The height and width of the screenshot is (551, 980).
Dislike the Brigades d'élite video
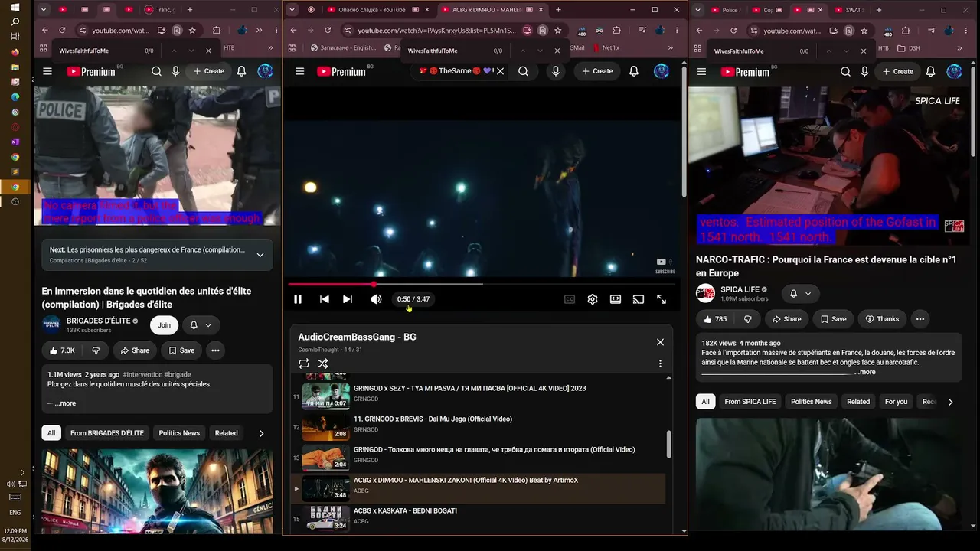(96, 350)
